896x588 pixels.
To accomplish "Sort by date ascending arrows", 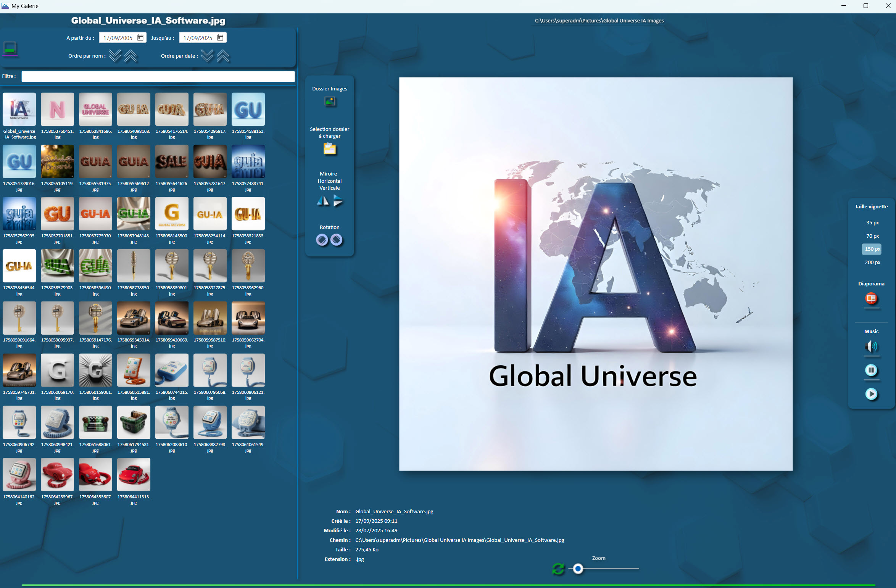I will [223, 56].
